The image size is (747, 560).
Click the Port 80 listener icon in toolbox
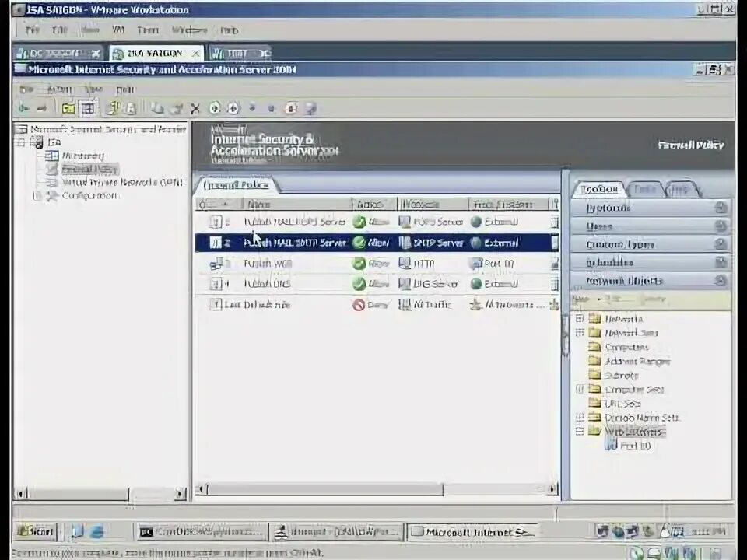[612, 445]
